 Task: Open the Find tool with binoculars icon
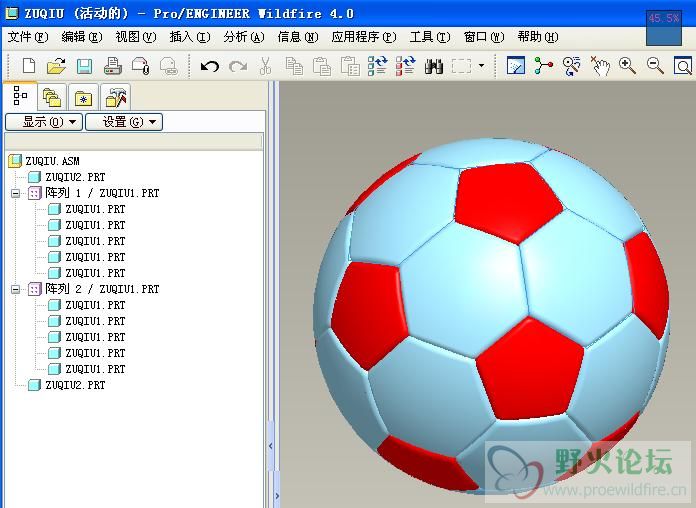coord(434,66)
